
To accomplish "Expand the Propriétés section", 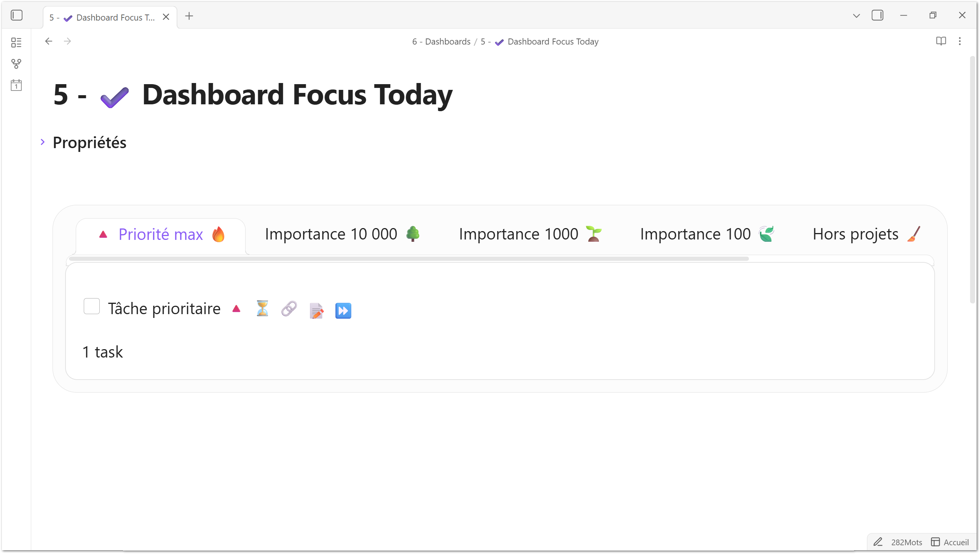I will point(43,142).
